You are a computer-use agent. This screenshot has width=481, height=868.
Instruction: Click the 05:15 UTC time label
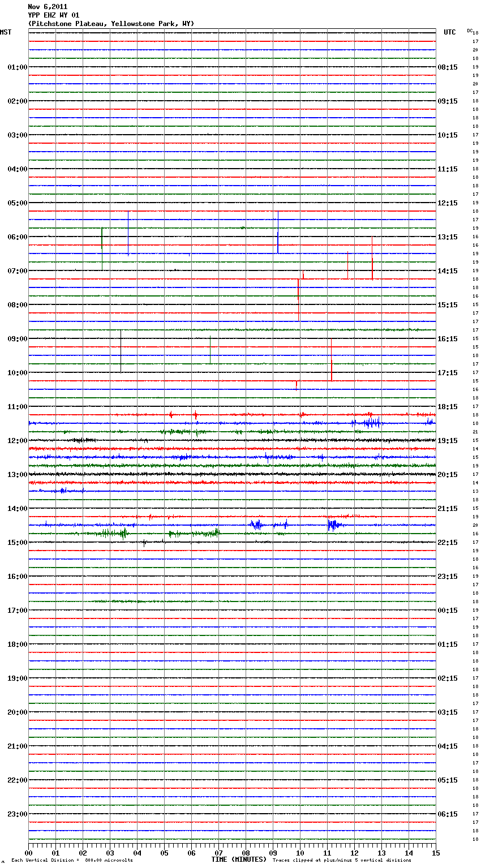(448, 780)
